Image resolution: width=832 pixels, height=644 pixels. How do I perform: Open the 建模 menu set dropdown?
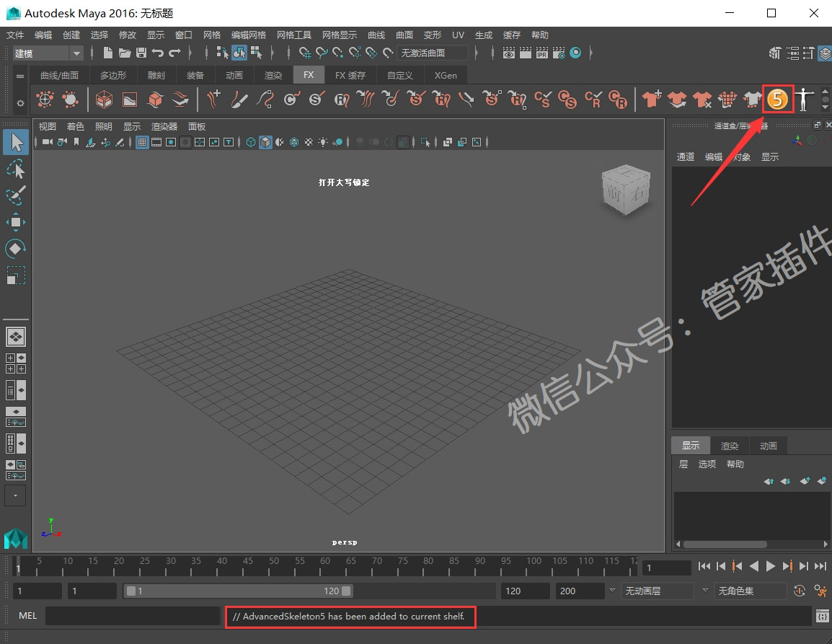pyautogui.click(x=48, y=53)
